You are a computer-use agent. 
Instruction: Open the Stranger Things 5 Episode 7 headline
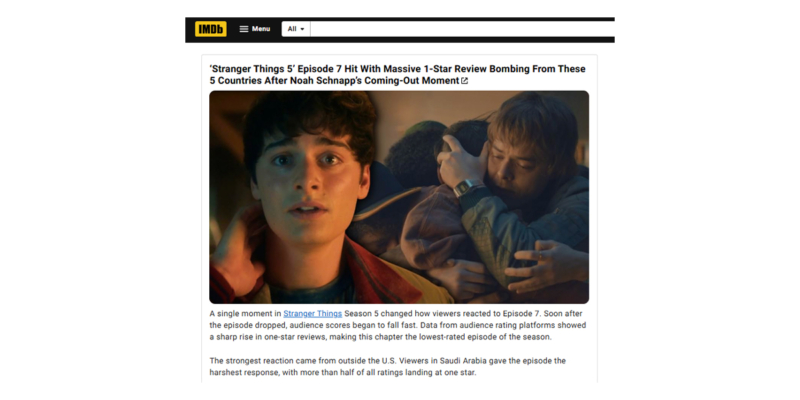(x=397, y=74)
